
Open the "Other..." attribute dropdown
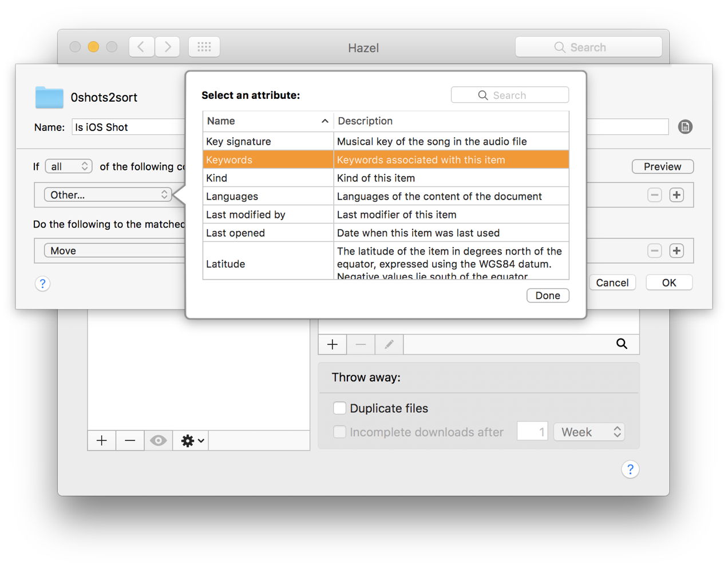[108, 194]
